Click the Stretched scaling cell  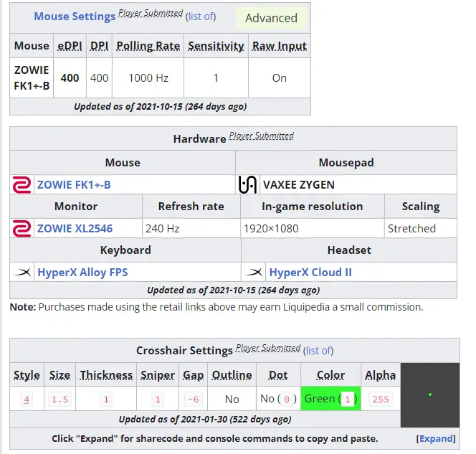click(x=421, y=228)
